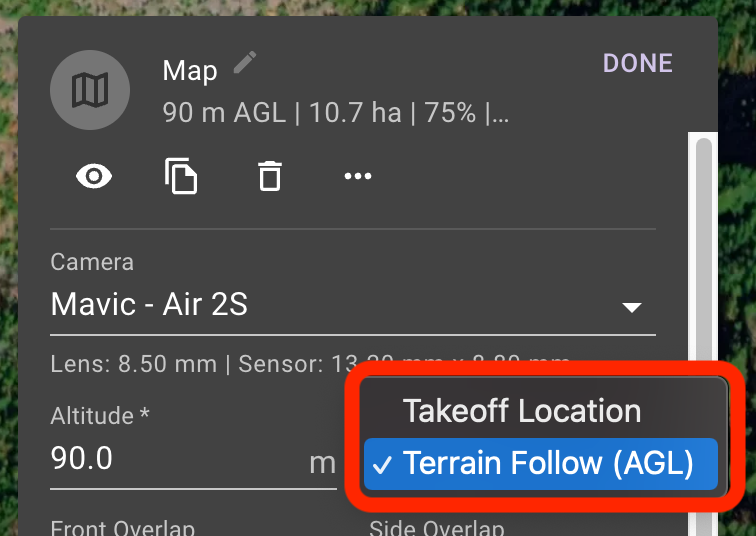The image size is (756, 536).
Task: Expand the Camera dropdown arrow
Action: click(x=632, y=307)
